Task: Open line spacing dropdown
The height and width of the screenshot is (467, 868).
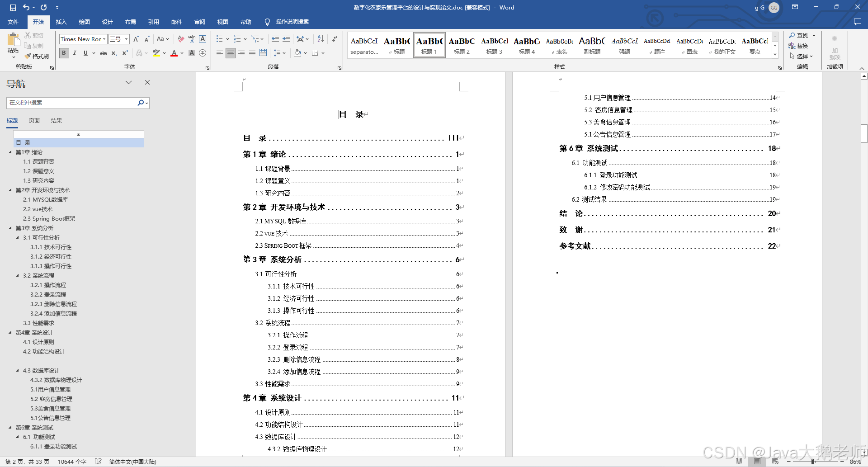Action: [279, 53]
